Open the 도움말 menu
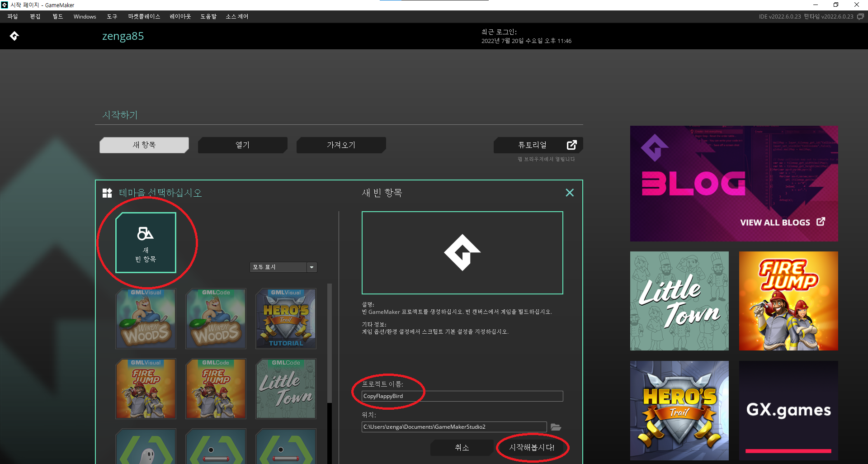 coord(208,16)
